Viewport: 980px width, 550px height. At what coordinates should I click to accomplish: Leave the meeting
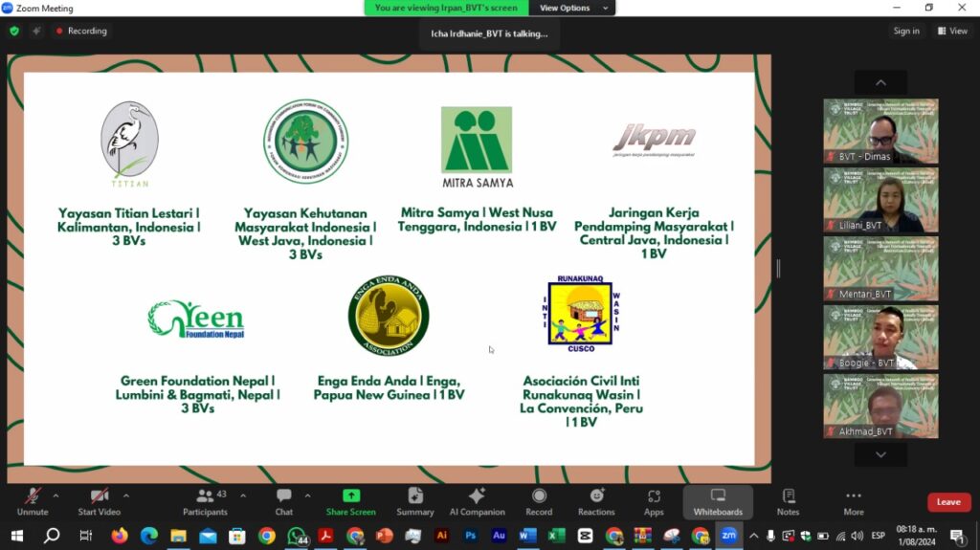(x=948, y=502)
